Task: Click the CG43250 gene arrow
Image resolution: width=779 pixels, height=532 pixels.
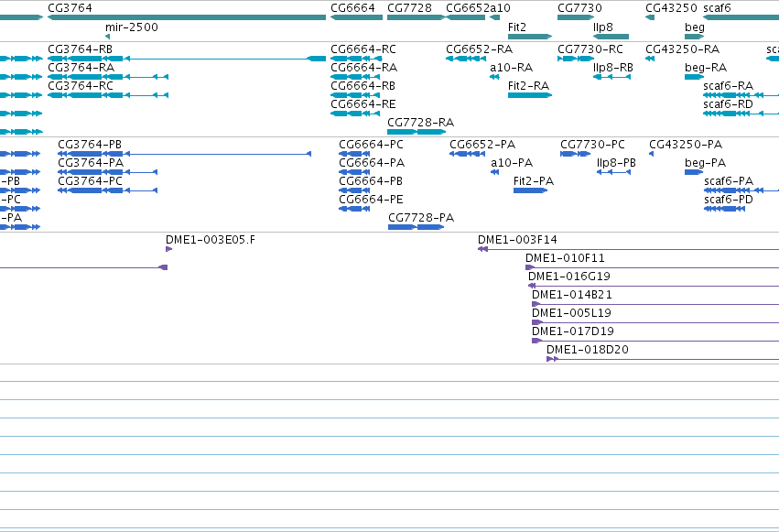Action: coord(650,17)
